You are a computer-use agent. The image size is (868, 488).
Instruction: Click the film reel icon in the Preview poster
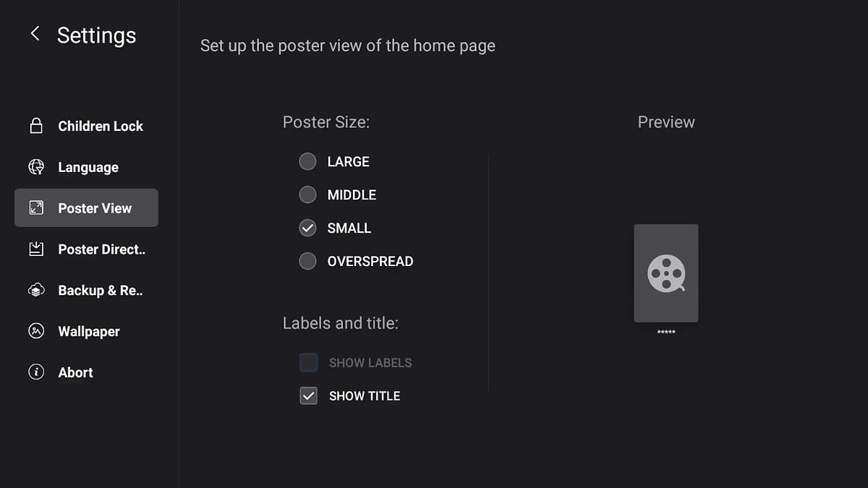pos(665,273)
